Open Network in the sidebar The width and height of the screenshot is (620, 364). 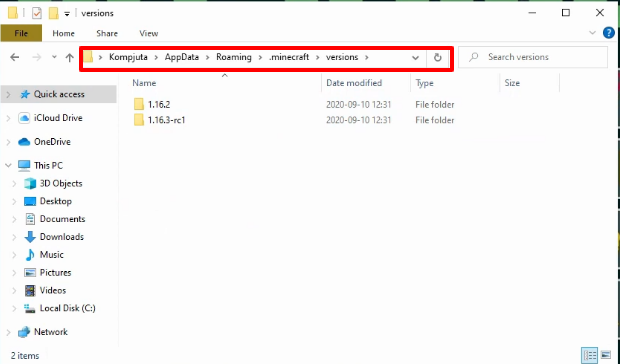coord(51,332)
